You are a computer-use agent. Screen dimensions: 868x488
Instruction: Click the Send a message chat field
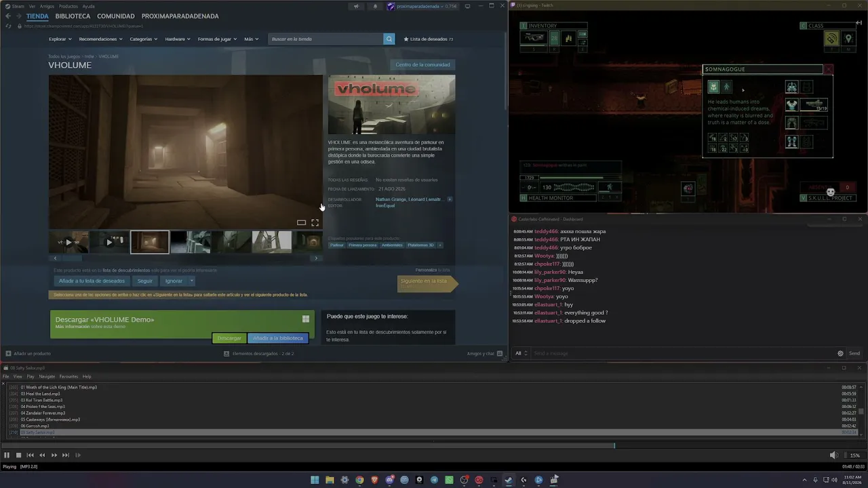click(684, 353)
